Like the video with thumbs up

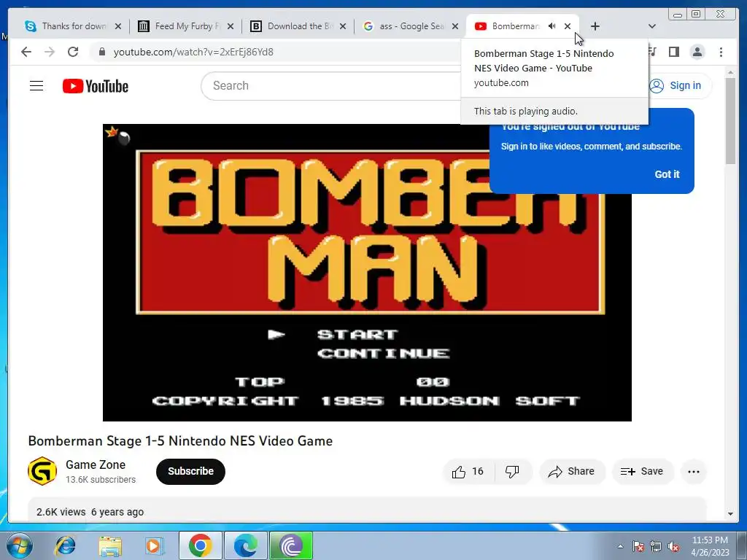[468, 472]
